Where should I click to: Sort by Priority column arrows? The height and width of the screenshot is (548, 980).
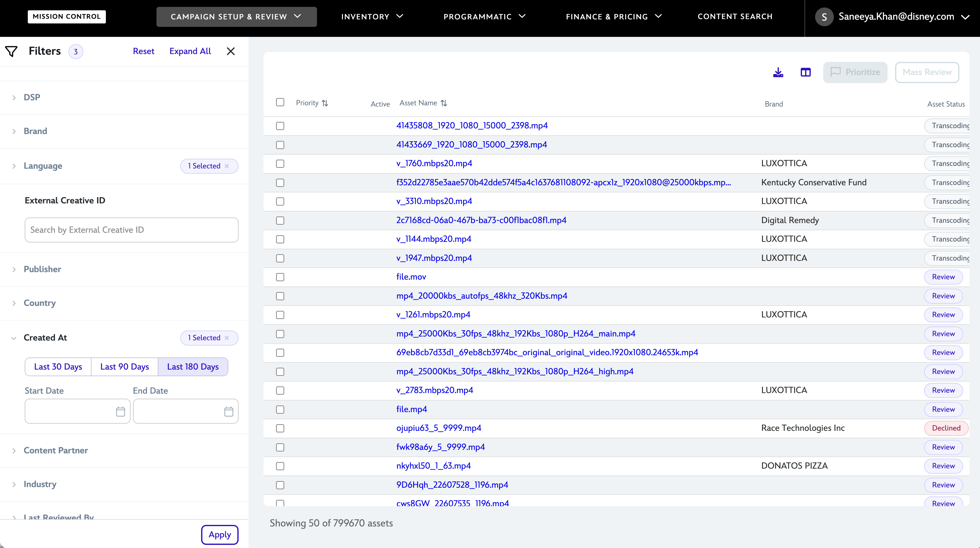(x=325, y=103)
